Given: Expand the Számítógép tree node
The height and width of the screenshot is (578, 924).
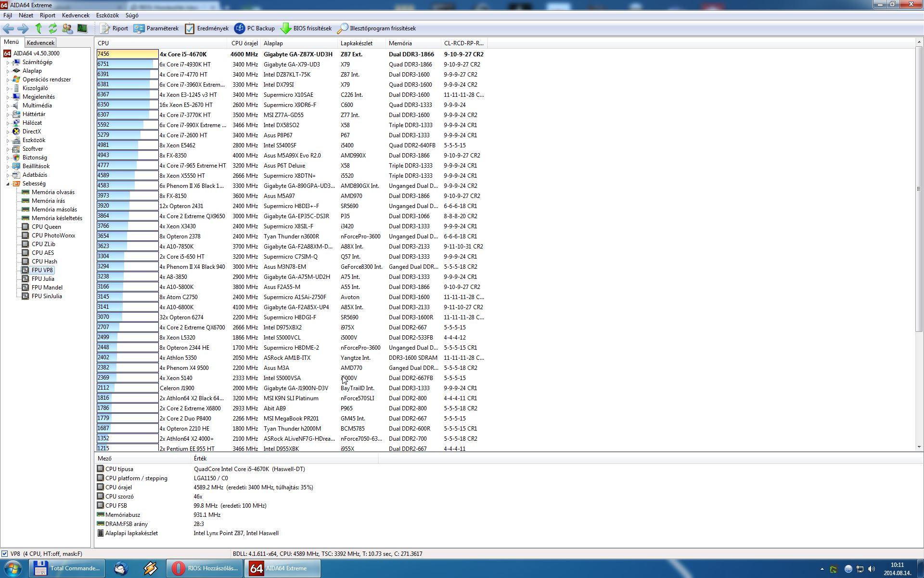Looking at the screenshot, I should 8,62.
